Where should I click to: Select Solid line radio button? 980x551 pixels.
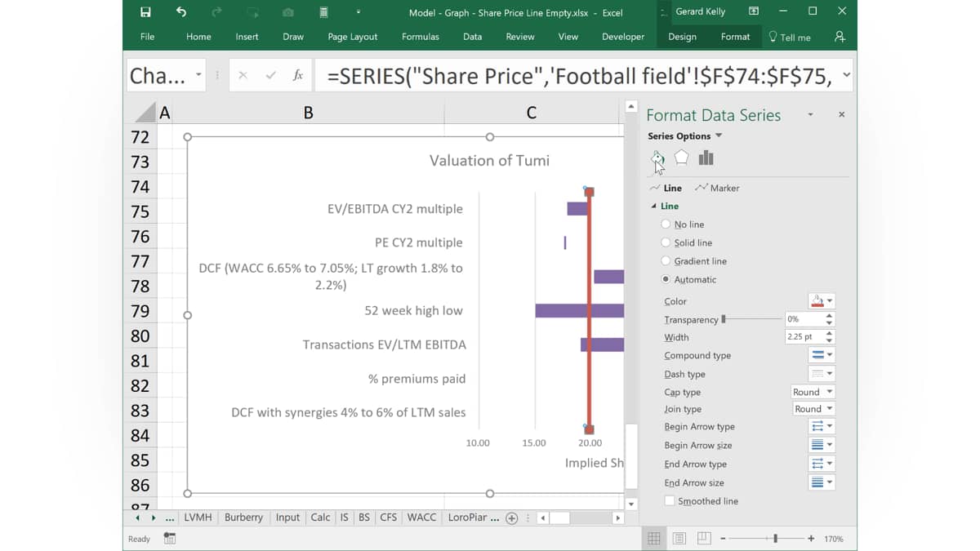point(666,242)
